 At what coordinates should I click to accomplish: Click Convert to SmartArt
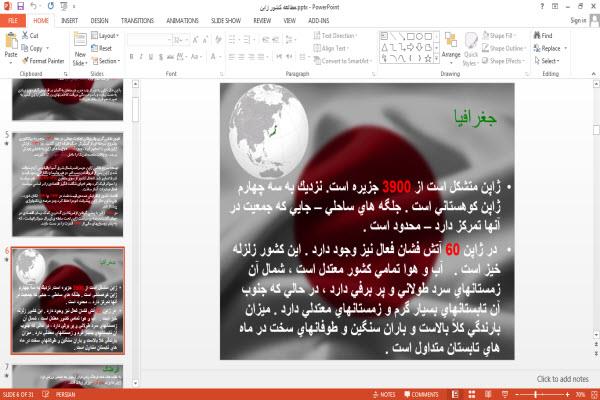(342, 61)
